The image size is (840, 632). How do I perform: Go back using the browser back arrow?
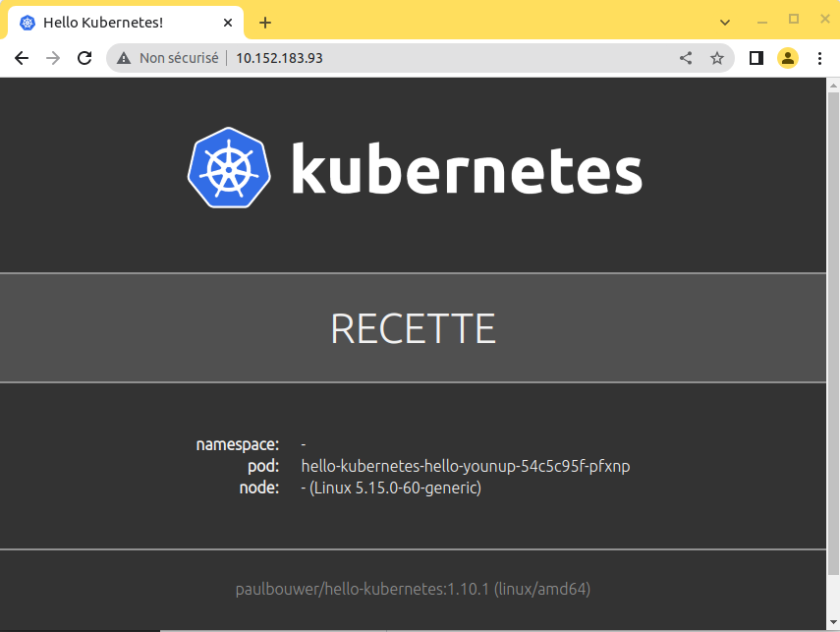pos(22,58)
